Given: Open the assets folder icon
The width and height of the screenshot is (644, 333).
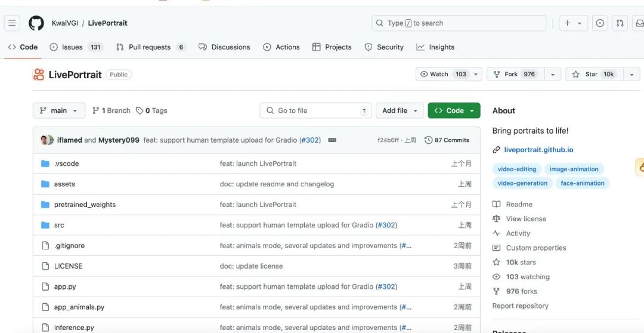Looking at the screenshot, I should tap(45, 184).
